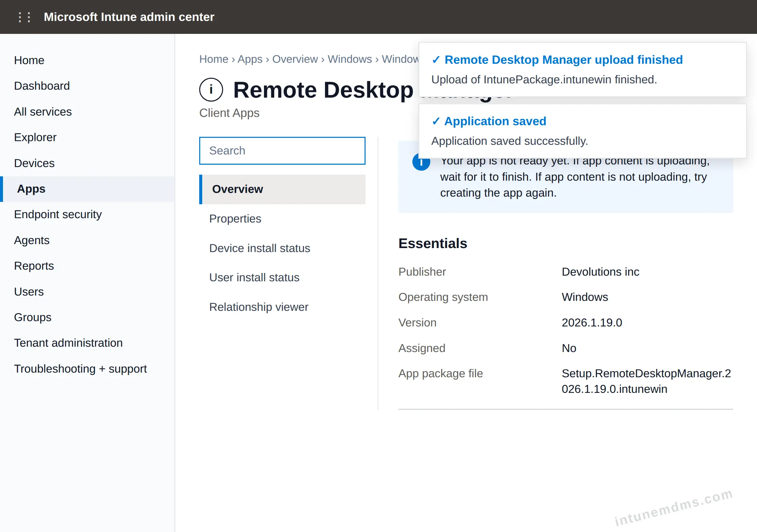Viewport: 757px width, 532px height.
Task: Click the Setup.RemoteDesktopManager intunewin file name
Action: click(646, 381)
